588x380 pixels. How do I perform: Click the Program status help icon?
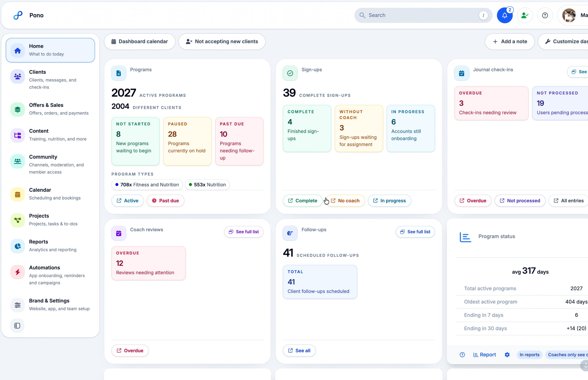click(x=462, y=355)
